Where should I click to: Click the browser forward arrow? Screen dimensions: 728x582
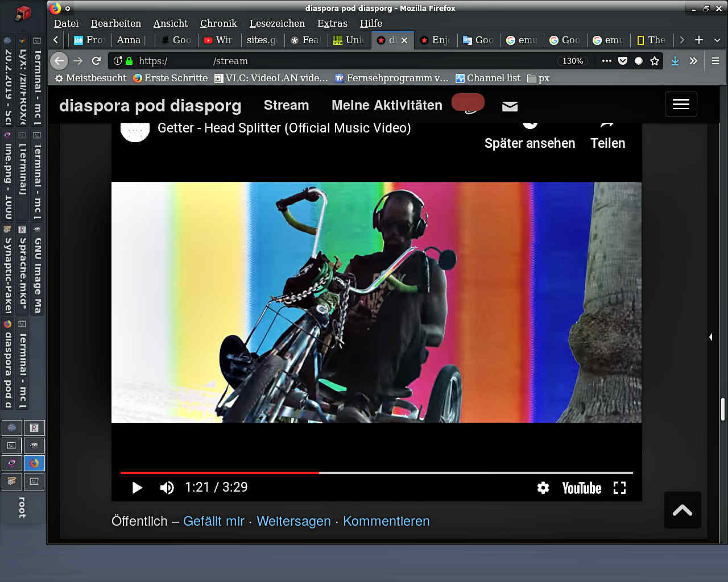pyautogui.click(x=78, y=61)
